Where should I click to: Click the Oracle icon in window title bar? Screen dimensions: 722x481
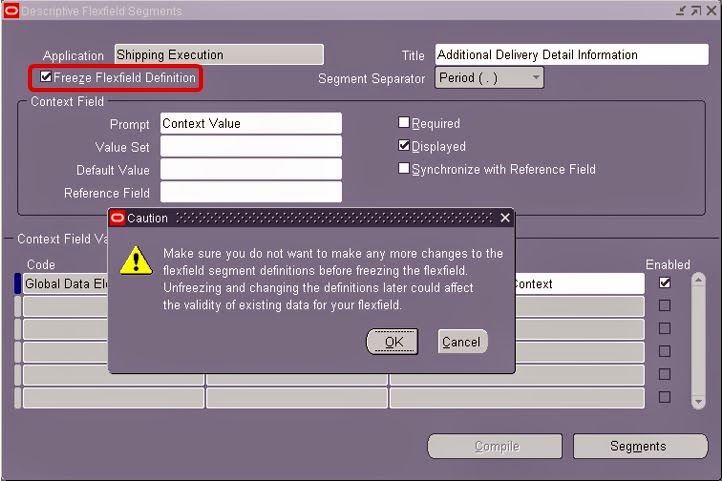coord(11,11)
